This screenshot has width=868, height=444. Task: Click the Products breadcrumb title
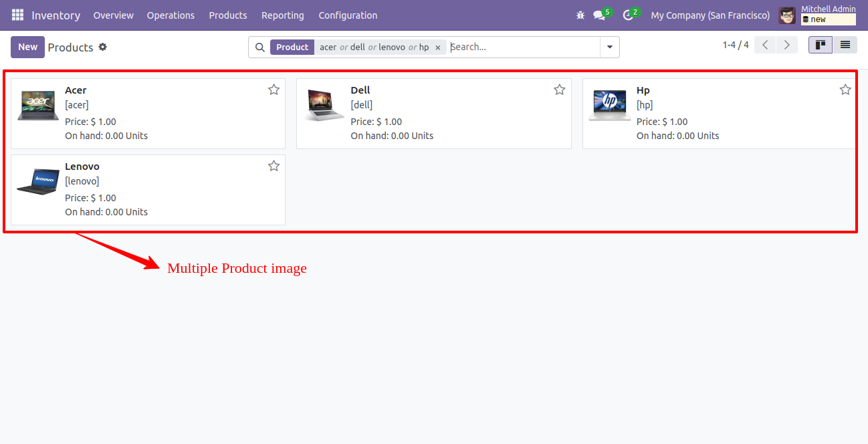70,47
